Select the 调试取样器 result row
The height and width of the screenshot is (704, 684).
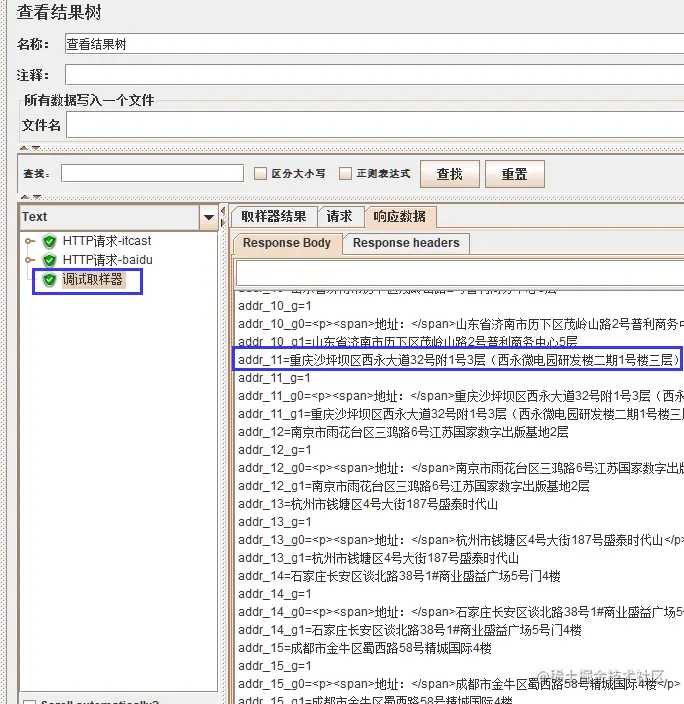coord(92,280)
